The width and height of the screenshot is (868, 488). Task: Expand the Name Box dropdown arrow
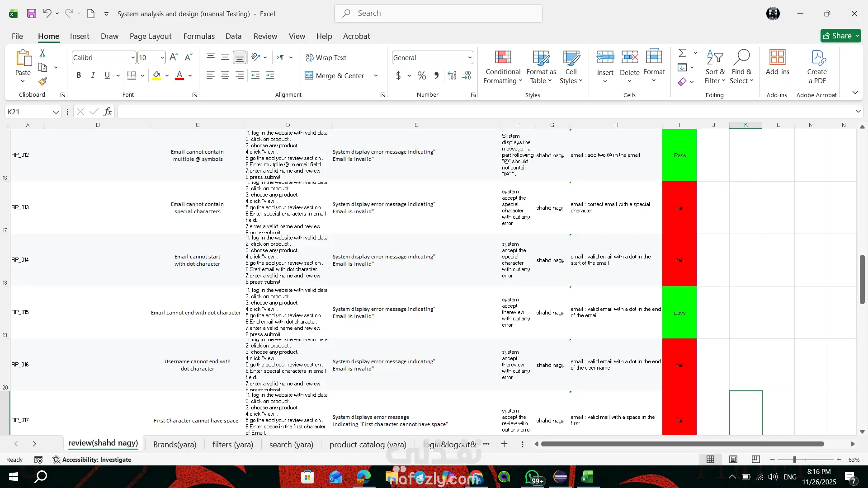tap(56, 112)
